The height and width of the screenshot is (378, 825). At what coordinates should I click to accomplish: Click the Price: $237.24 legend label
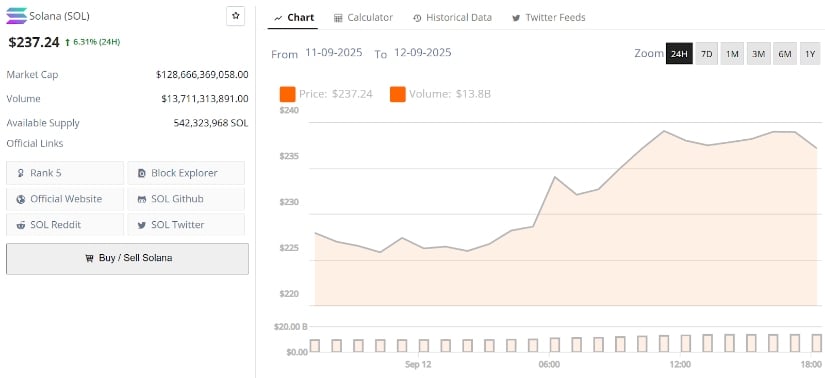(336, 94)
